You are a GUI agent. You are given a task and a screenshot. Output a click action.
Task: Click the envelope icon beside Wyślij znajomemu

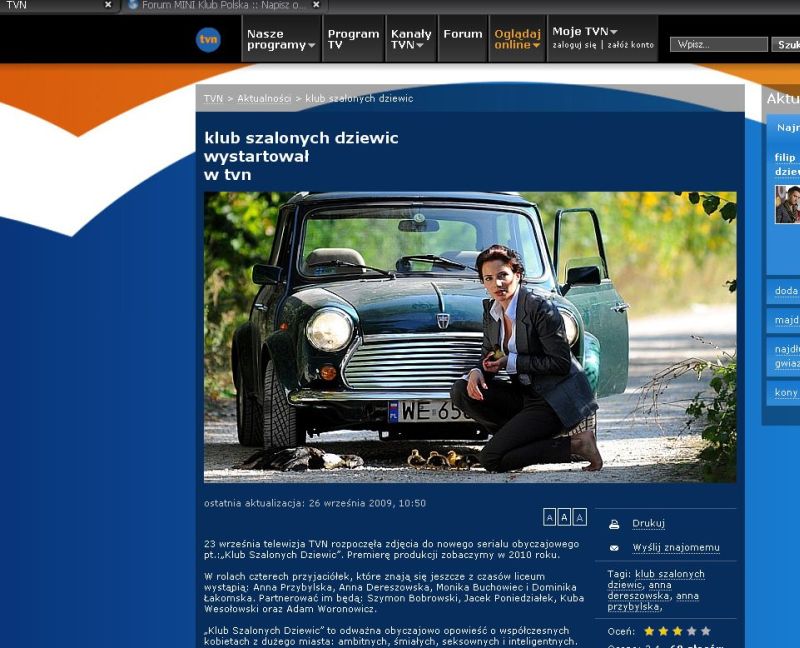pyautogui.click(x=614, y=548)
